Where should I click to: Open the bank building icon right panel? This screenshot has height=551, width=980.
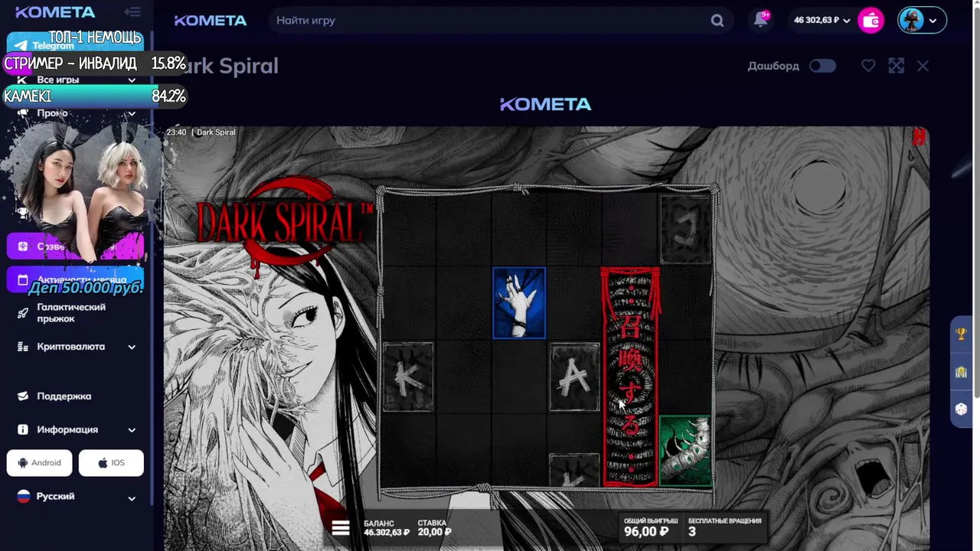click(962, 372)
